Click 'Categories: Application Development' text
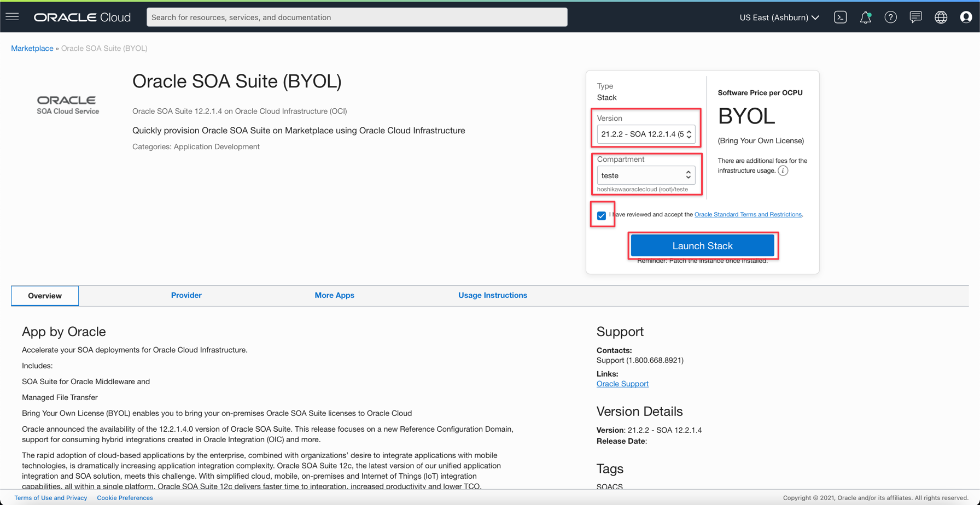 coord(196,146)
